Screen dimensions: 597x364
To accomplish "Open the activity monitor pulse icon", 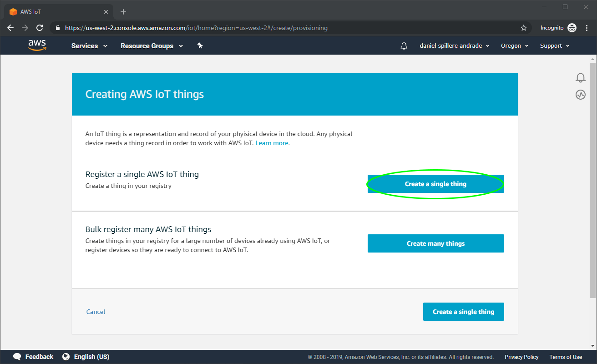I will tap(580, 95).
